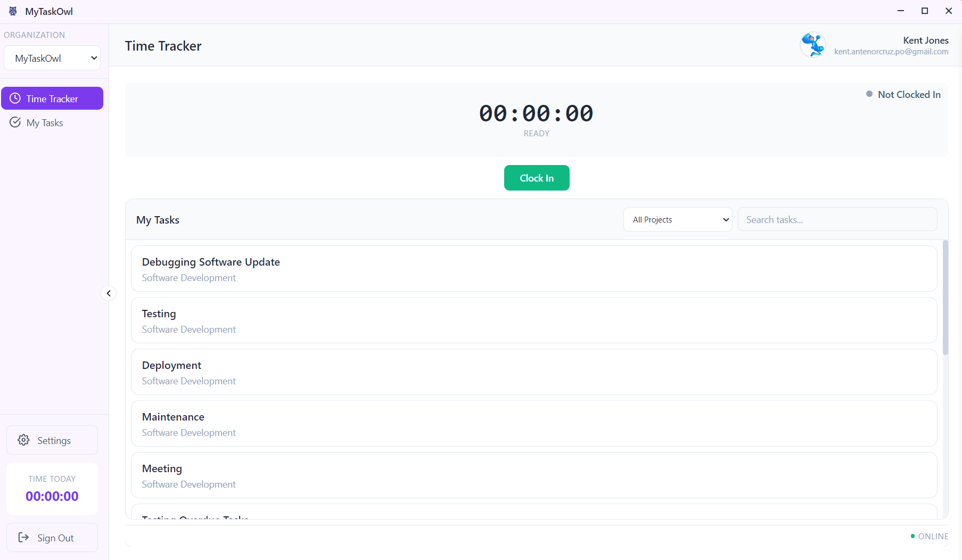Click the task list vertical scrollbar

[x=945, y=298]
